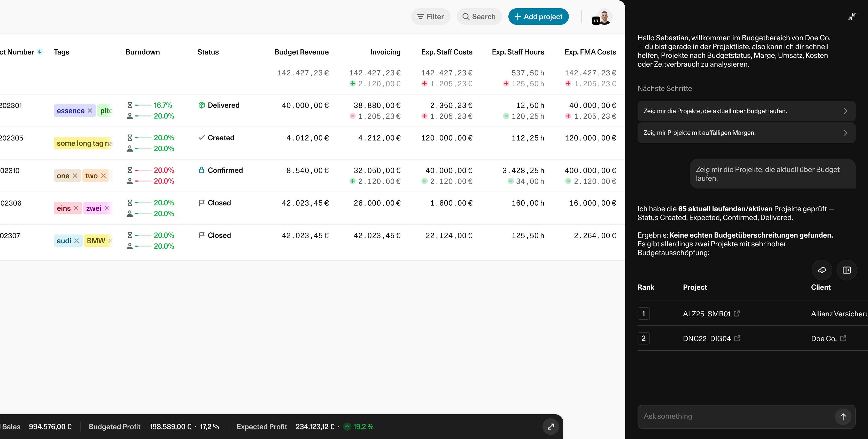Image resolution: width=868 pixels, height=439 pixels.
Task: Click the external link icon beside DNC22_DIG04
Action: [737, 338]
